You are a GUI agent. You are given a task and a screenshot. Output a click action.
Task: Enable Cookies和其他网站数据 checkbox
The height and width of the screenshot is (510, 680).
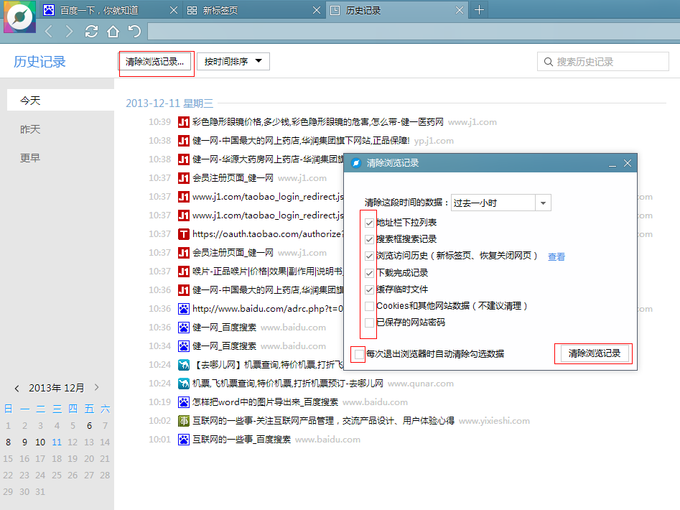tap(370, 306)
